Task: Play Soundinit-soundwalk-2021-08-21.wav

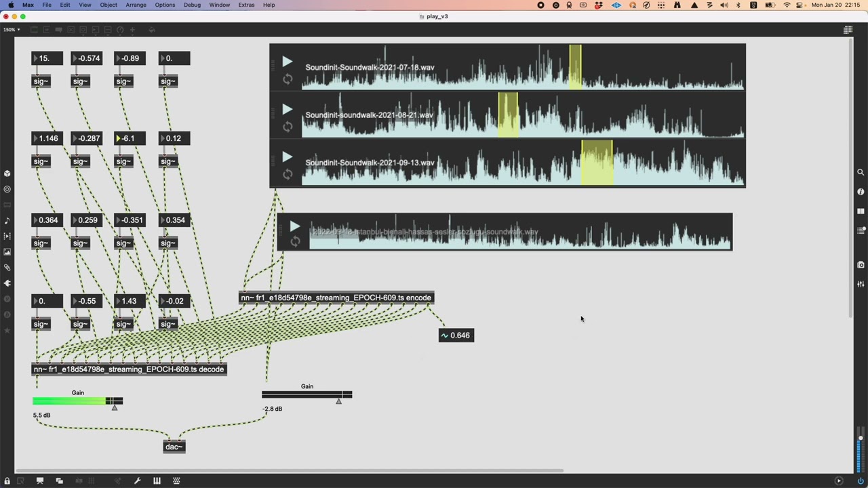Action: point(287,109)
